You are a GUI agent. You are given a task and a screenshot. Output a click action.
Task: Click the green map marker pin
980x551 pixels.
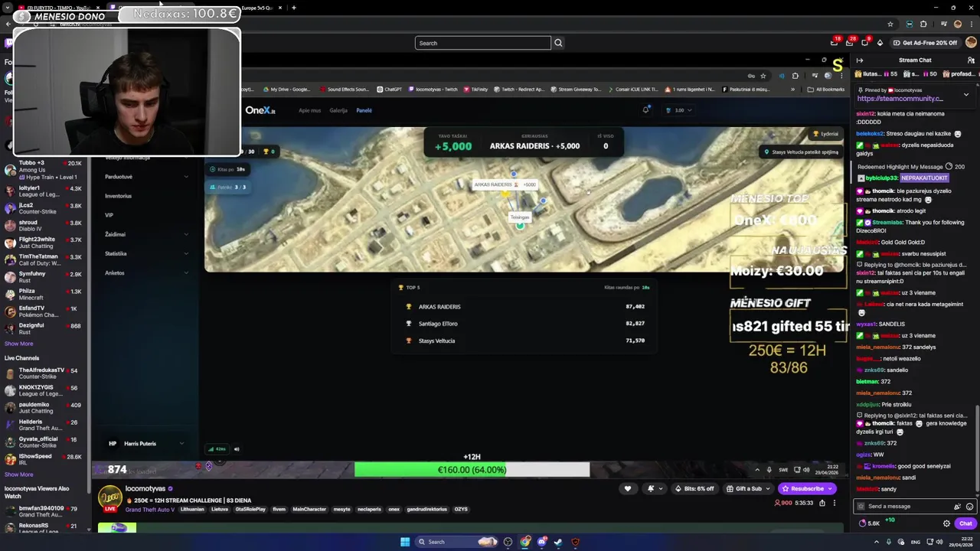pos(520,225)
